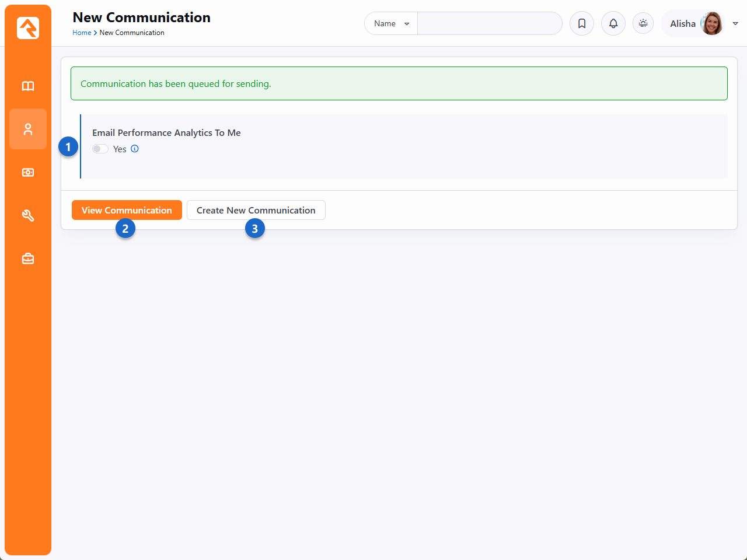Screen dimensions: 747x560
Task: Expand the Name search type dropdown
Action: (391, 23)
